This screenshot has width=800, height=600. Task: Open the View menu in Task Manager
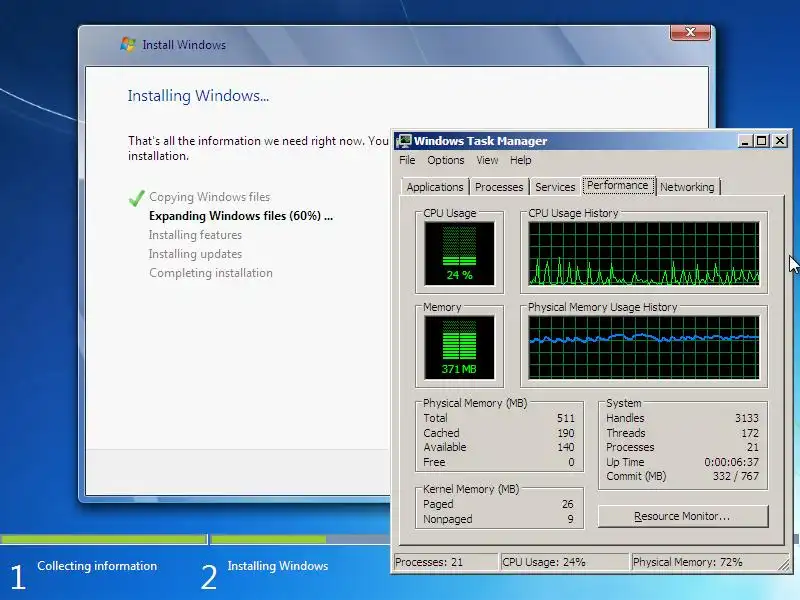[x=487, y=160]
